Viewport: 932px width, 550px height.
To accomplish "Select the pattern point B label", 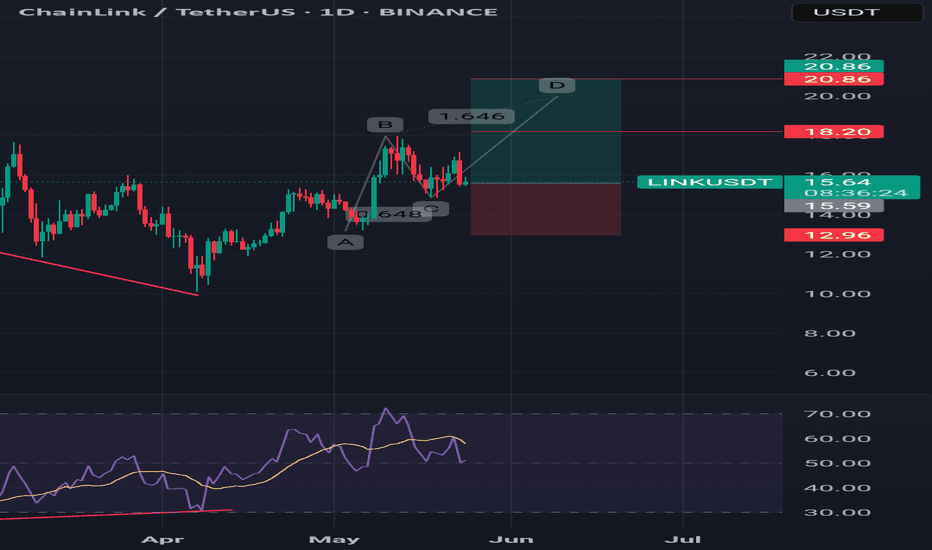I will point(385,125).
